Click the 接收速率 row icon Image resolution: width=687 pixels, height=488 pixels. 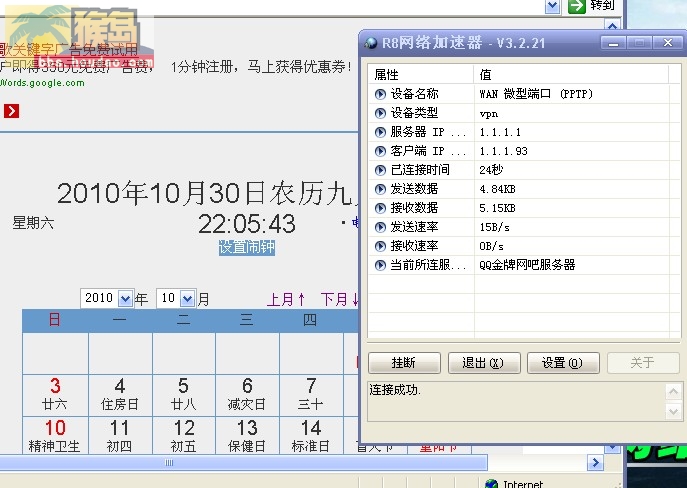coord(380,246)
